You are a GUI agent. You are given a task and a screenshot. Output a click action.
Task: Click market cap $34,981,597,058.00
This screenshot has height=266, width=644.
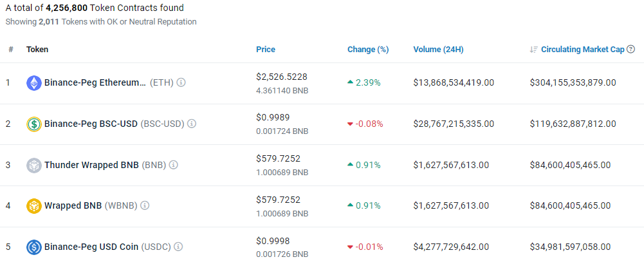click(570, 247)
